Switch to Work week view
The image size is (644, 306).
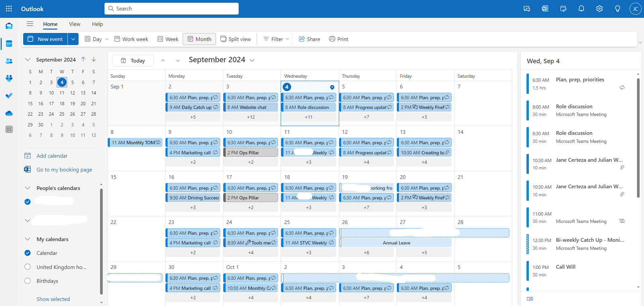pos(131,39)
